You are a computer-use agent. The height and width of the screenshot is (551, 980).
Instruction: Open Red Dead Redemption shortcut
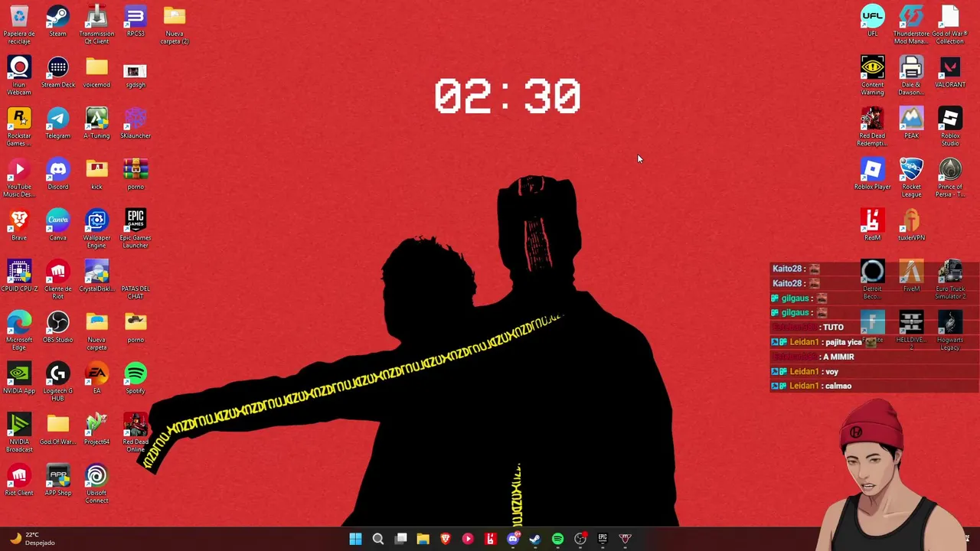tap(872, 127)
